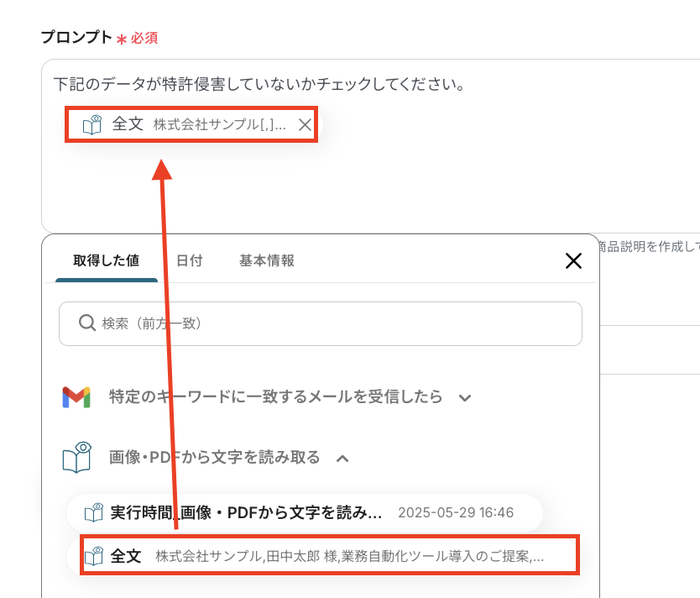This screenshot has height=598, width=700.
Task: Click the 下記のデータが特許侵害していないか prompt text
Action: [259, 84]
